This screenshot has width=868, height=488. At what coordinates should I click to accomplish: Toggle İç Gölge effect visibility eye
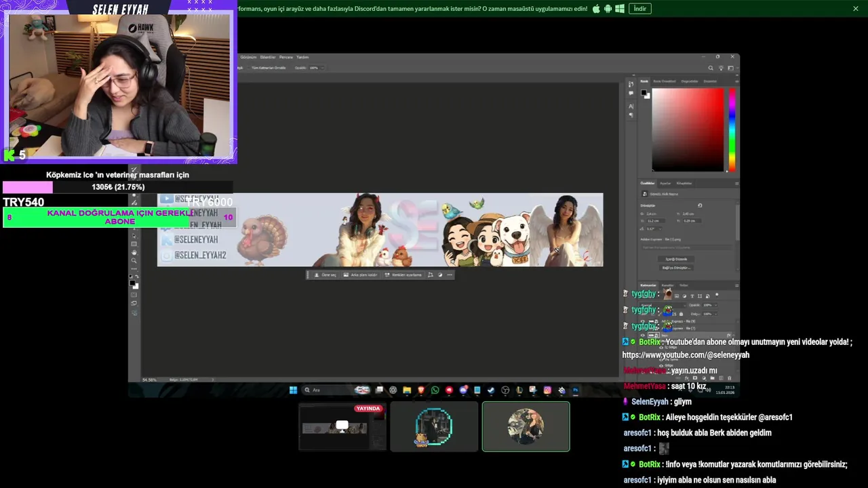pyautogui.click(x=661, y=347)
